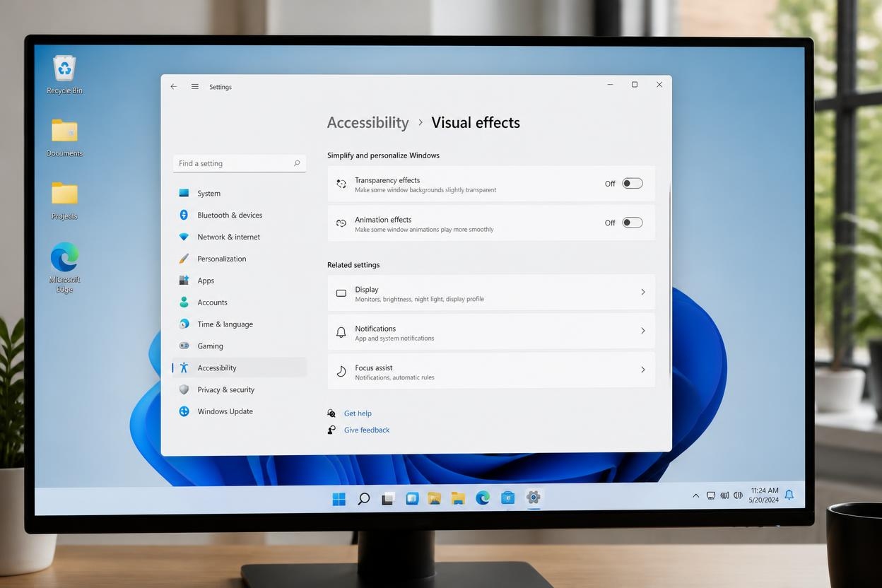Select Time & language category
This screenshot has width=882, height=588.
(x=240, y=324)
